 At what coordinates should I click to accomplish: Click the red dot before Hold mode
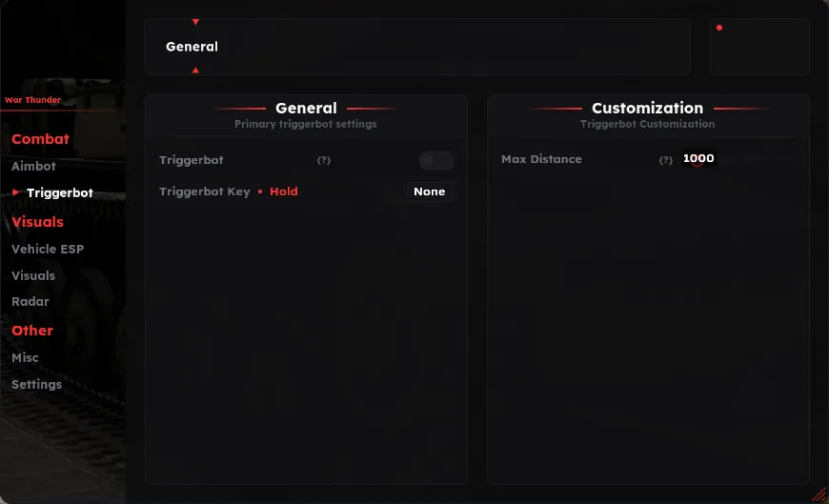260,192
